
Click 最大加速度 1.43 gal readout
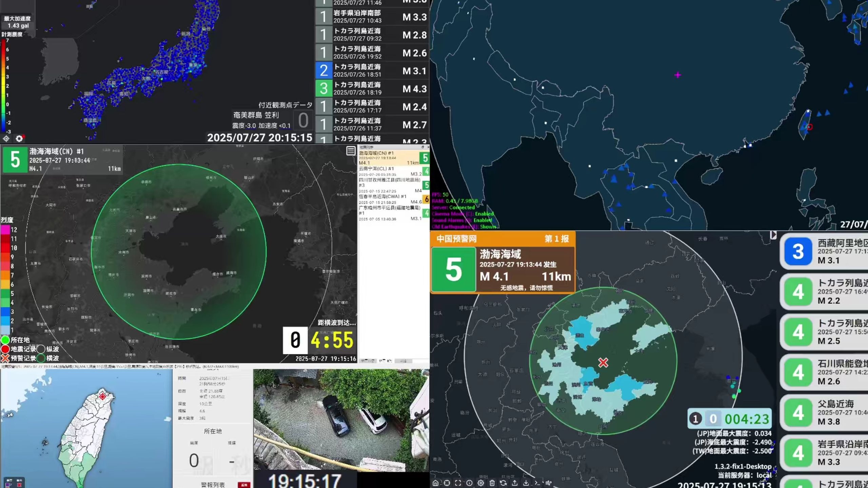(18, 22)
